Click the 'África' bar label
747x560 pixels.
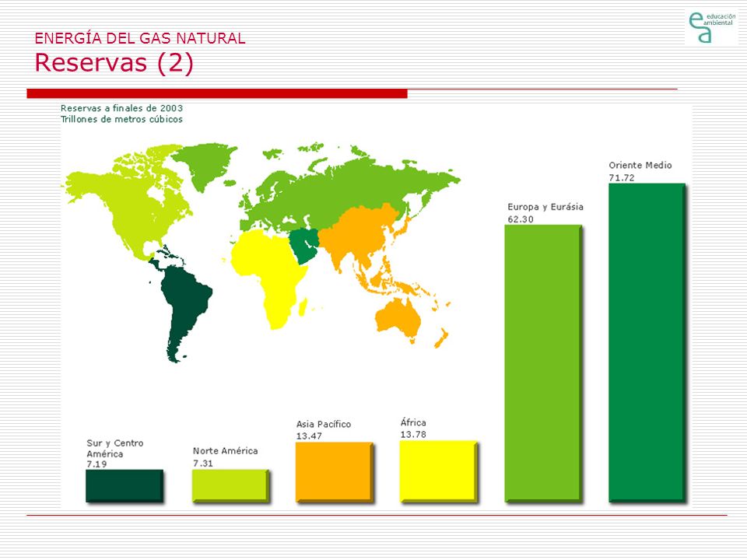pyautogui.click(x=413, y=422)
